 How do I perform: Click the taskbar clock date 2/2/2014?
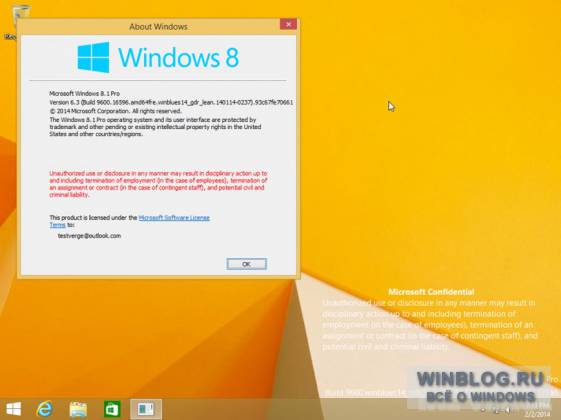point(537,415)
